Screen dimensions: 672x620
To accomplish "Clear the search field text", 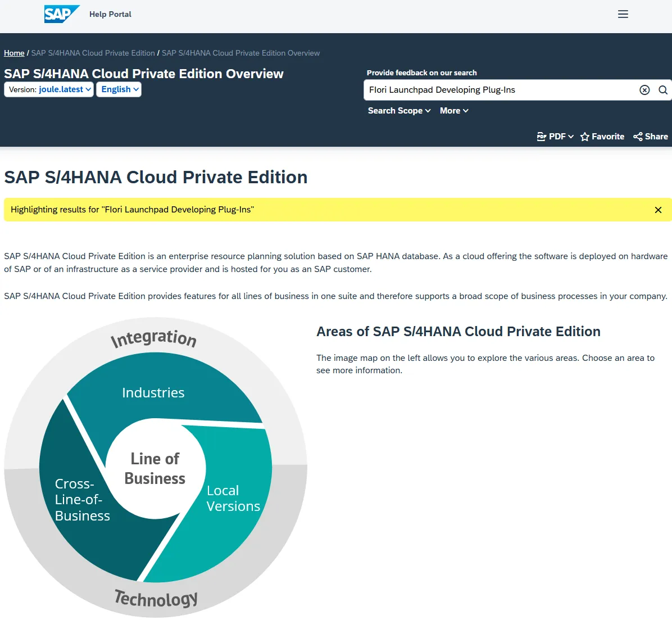I will pyautogui.click(x=644, y=90).
